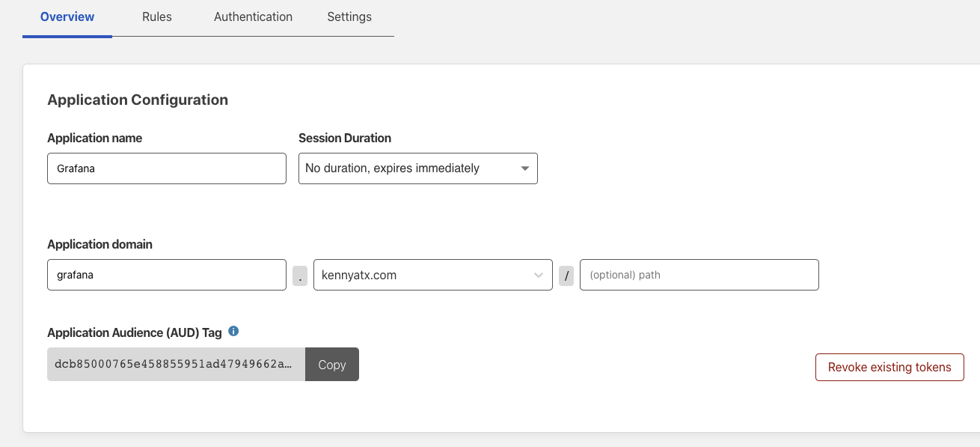Viewport: 980px width, 447px height.
Task: Click the AUD Tag info icon
Action: pyautogui.click(x=233, y=332)
